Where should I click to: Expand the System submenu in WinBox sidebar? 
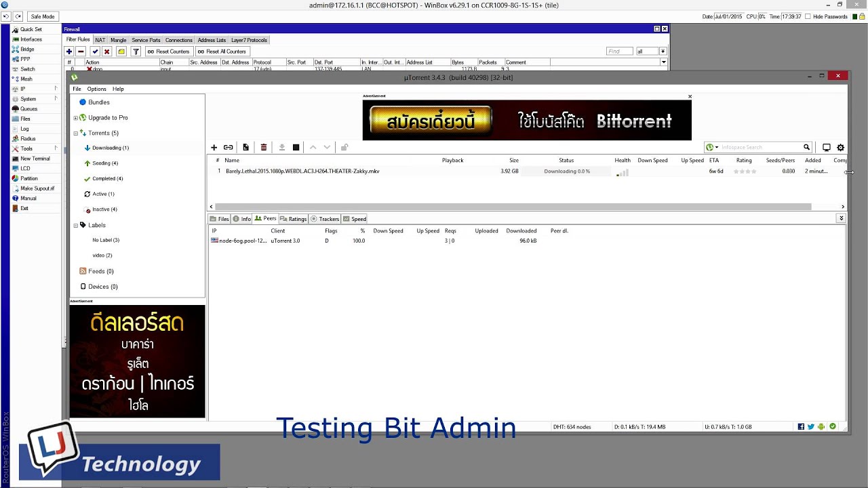tap(56, 99)
